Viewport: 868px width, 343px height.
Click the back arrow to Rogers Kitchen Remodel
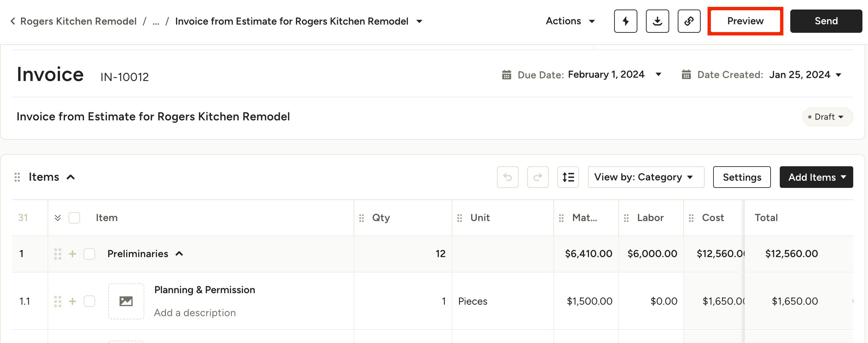coord(13,21)
